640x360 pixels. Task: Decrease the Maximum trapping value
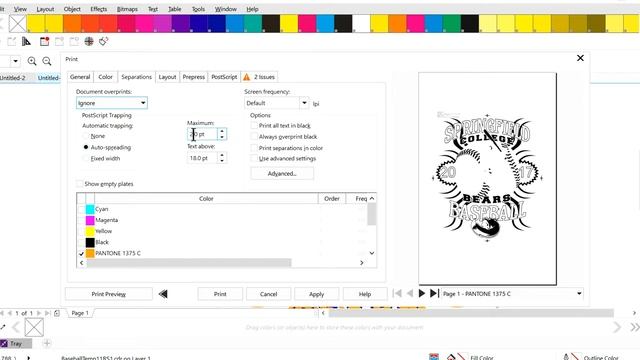222,137
